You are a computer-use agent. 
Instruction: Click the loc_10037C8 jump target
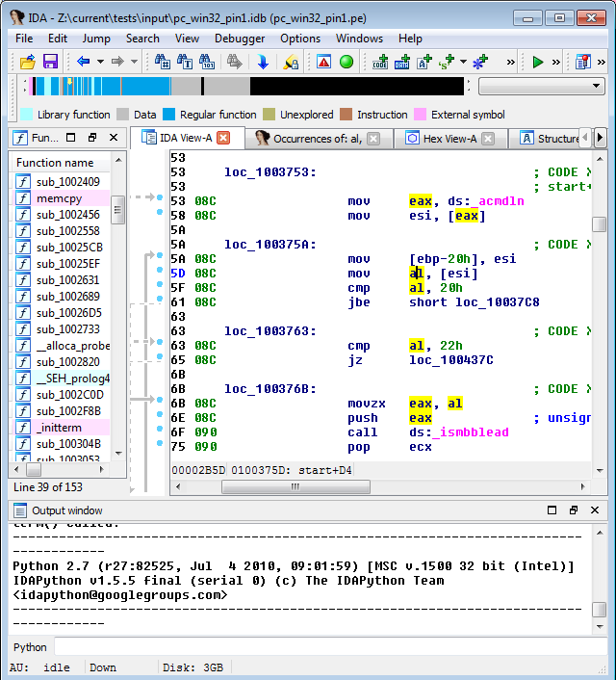(498, 302)
